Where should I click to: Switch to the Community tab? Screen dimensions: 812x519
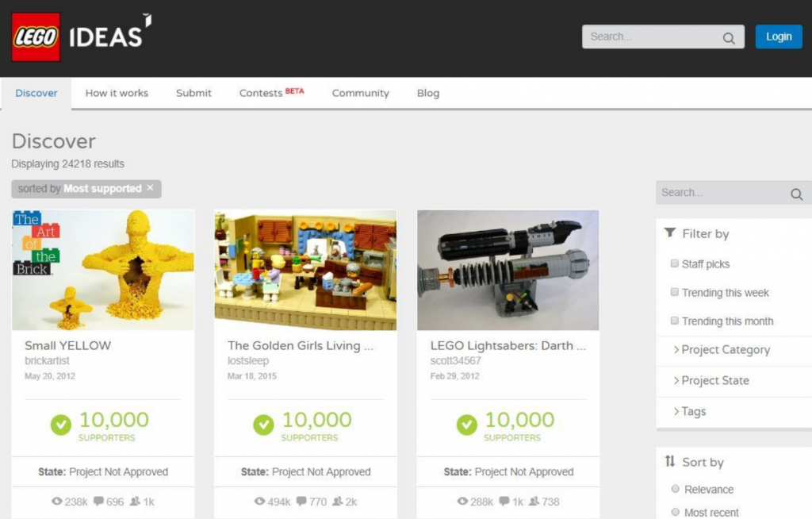click(361, 94)
